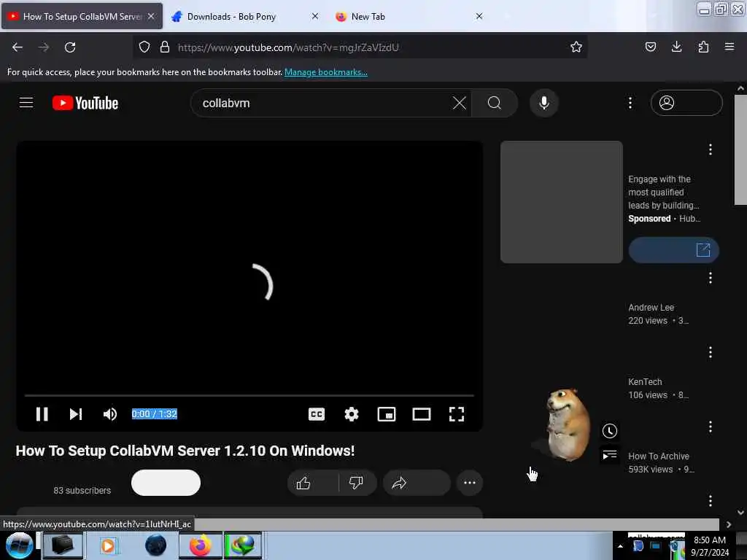Screen dimensions: 747x560
Task: Dislike the video with thumbs down
Action: coord(357,483)
